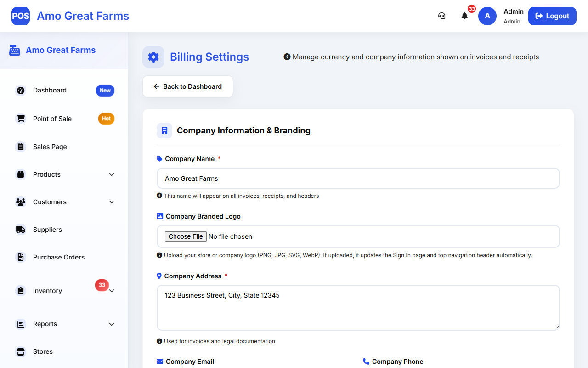
Task: Click hint 'Upload your store or company logo'
Action: point(348,255)
